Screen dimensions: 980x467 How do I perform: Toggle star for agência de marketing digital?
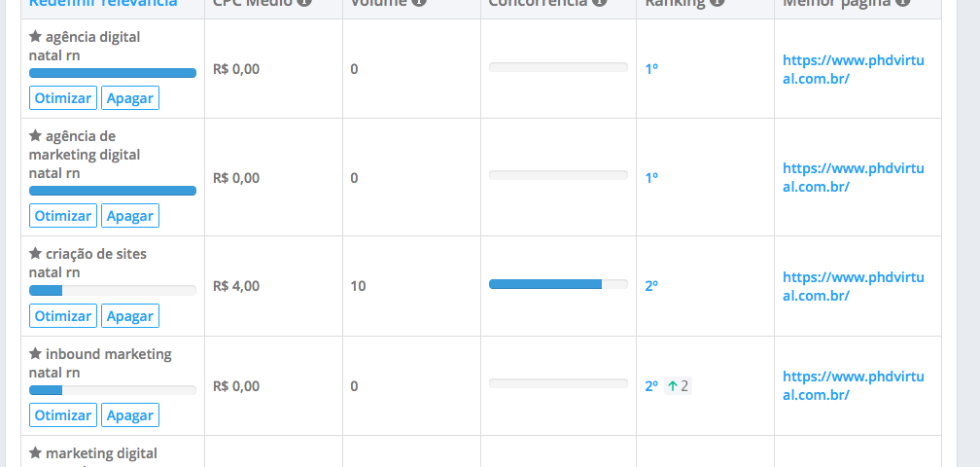tap(35, 135)
